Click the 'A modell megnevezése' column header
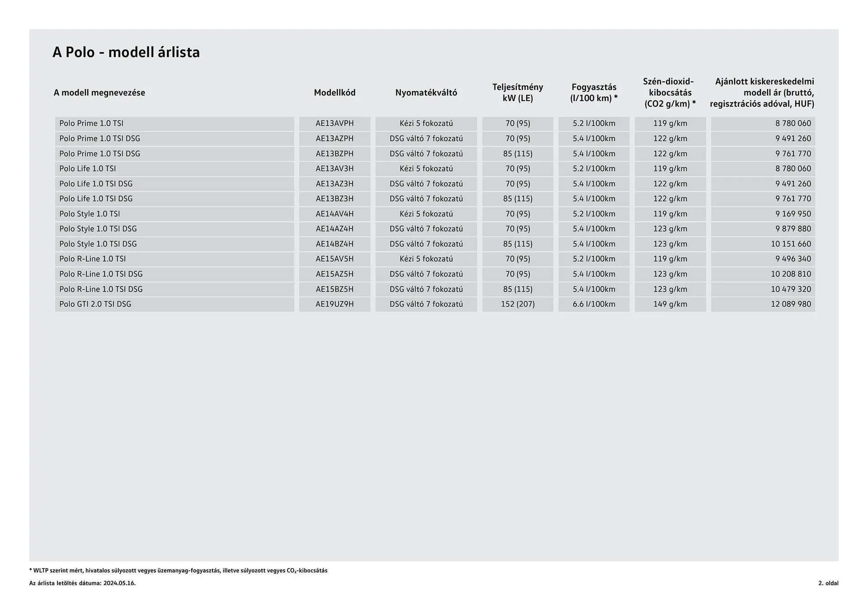The height and width of the screenshot is (614, 868). point(99,93)
